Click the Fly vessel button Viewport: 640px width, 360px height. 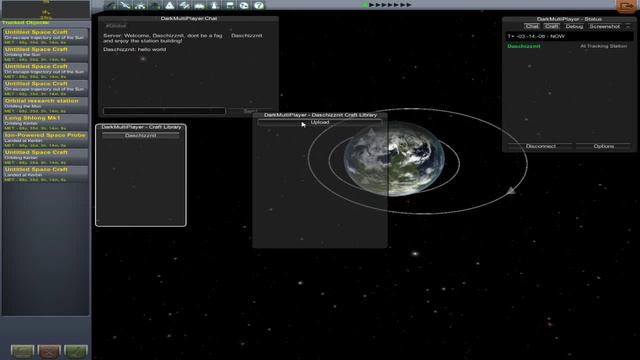click(22, 351)
